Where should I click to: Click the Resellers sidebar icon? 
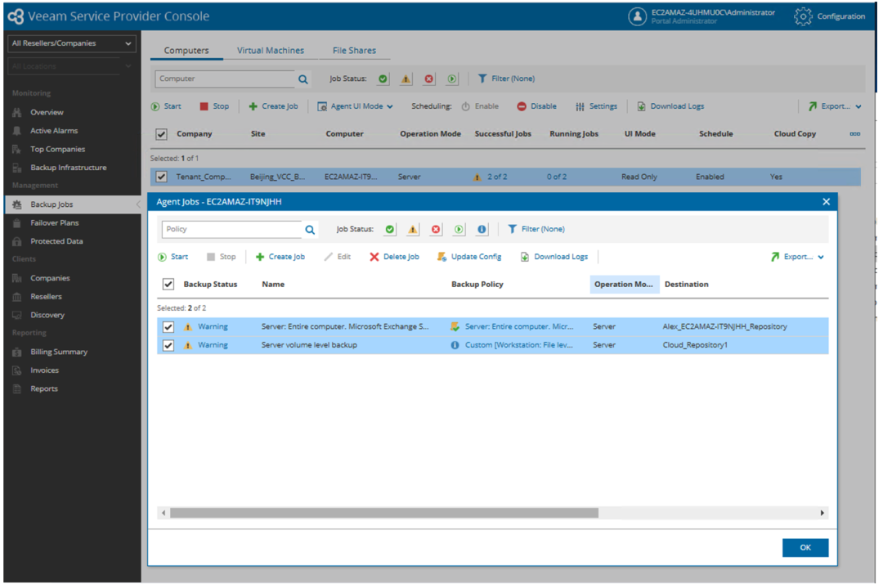pos(17,297)
